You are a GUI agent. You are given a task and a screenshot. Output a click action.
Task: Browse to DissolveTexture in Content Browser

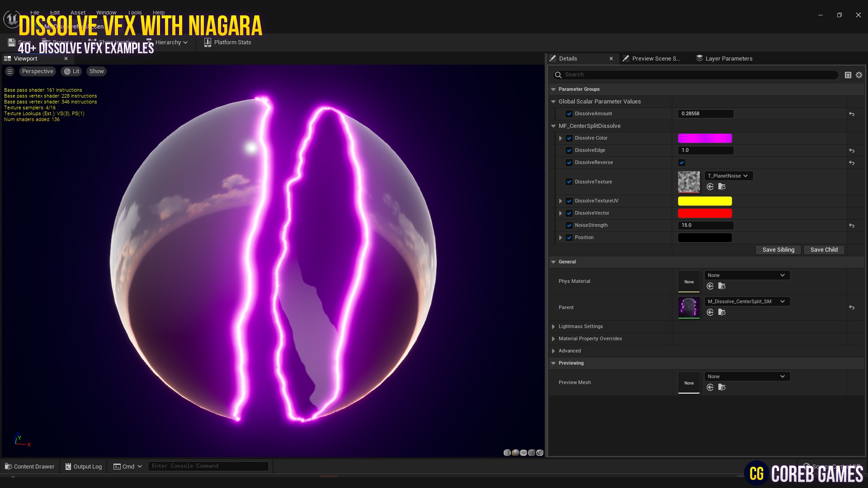722,187
